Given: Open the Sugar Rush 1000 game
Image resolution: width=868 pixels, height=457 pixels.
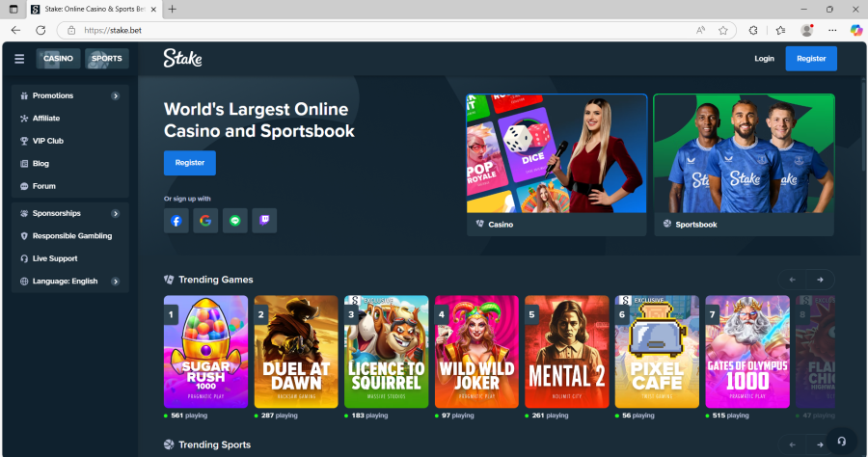Looking at the screenshot, I should 206,352.
